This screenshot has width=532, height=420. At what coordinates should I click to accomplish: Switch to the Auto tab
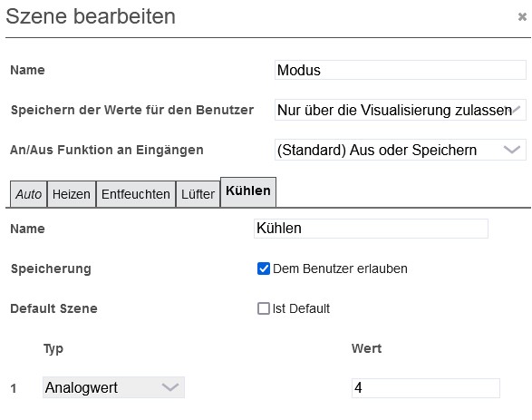pos(28,194)
